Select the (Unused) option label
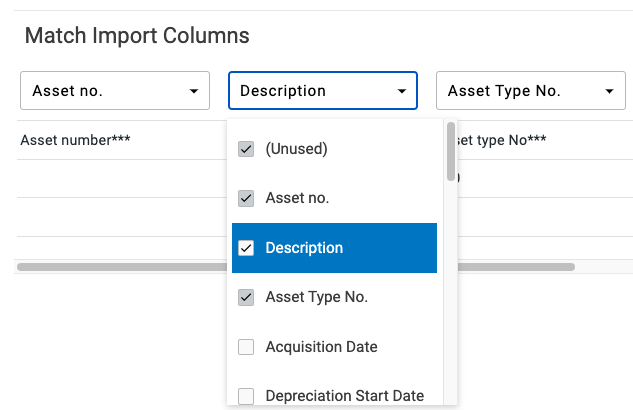The width and height of the screenshot is (633, 410). pyautogui.click(x=296, y=149)
